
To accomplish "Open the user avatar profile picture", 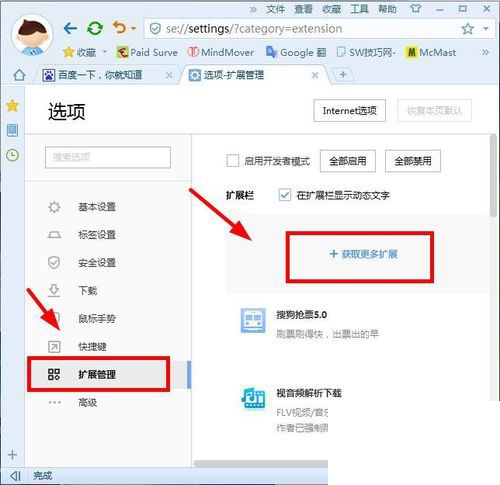I will tap(32, 34).
